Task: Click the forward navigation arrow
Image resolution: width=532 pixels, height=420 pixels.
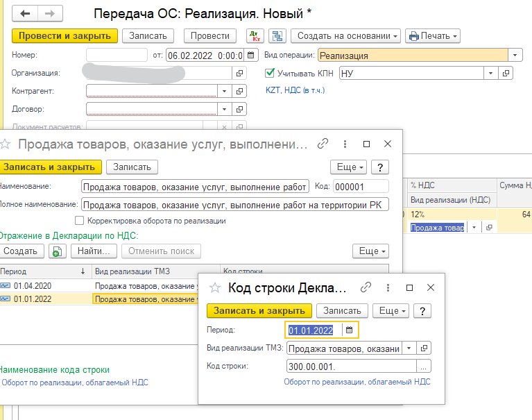Action: coord(49,14)
